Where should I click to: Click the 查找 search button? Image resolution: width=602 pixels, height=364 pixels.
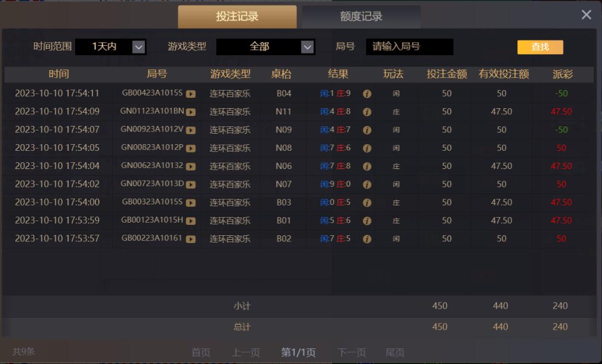(x=540, y=47)
